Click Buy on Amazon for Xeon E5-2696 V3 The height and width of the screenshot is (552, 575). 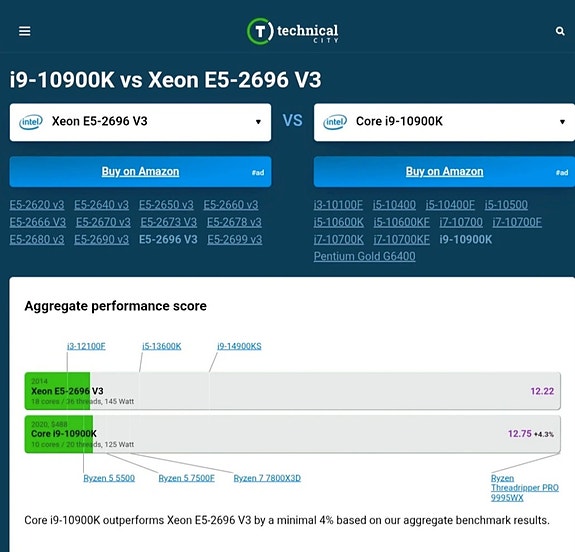click(x=140, y=172)
